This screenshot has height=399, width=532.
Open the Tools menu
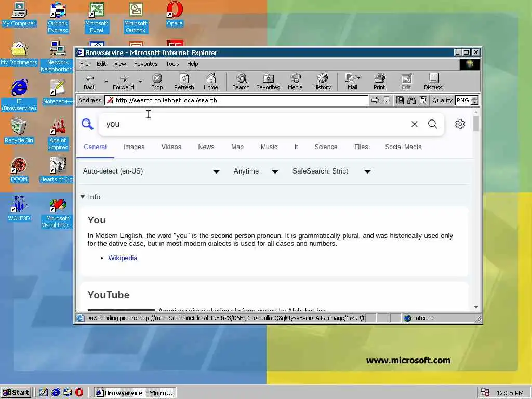[x=172, y=64]
